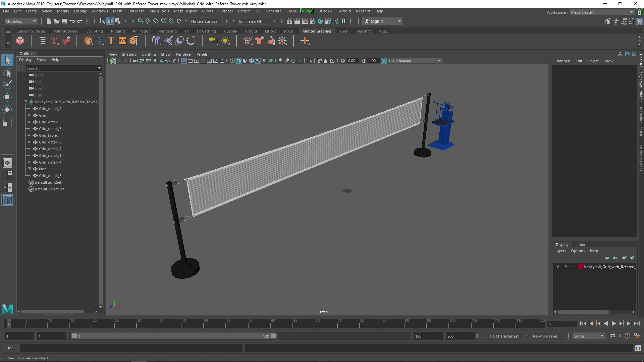This screenshot has width=644, height=362.
Task: Click frame 60 on the time slider
Action: (273, 323)
